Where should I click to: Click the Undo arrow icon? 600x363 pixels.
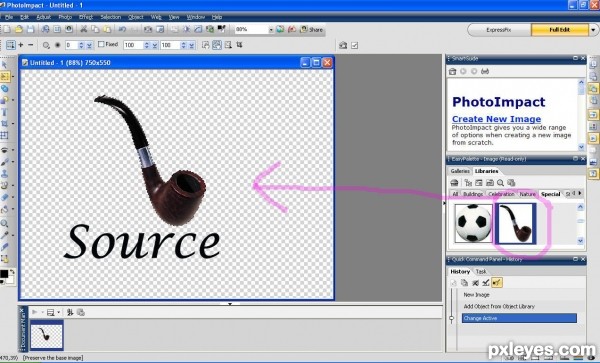[122, 29]
